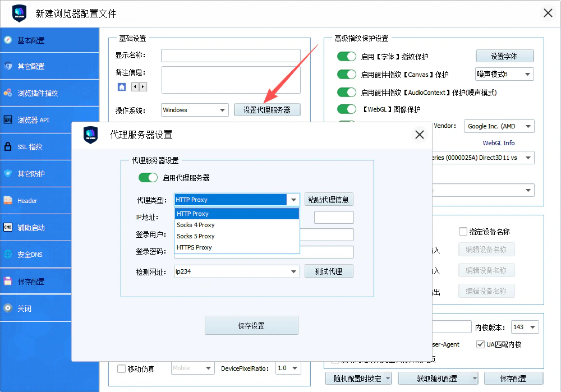Click the IP地址 input field
Viewport: 561px width, 392px height.
pos(236,217)
